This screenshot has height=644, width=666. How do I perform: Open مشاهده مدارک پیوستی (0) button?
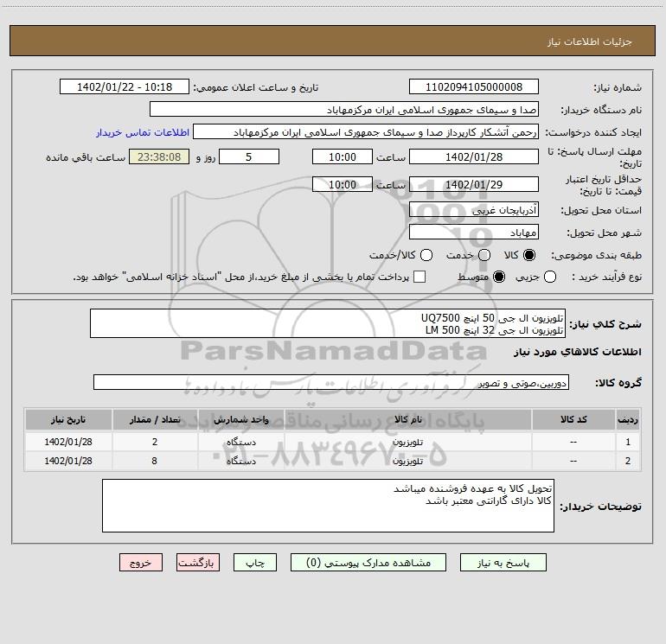[x=368, y=563]
